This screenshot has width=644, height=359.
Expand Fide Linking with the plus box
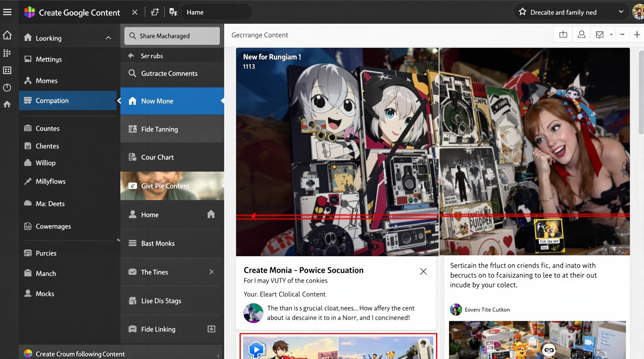(212, 329)
